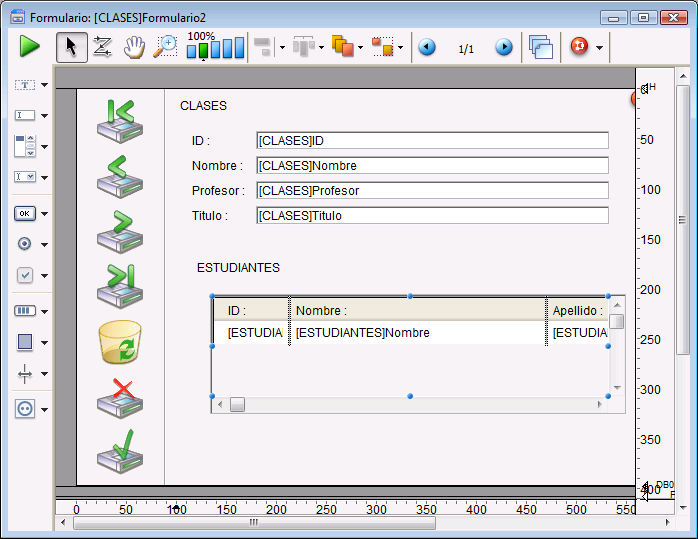The width and height of the screenshot is (698, 539).
Task: Select the magnifier zoom tool
Action: click(x=165, y=46)
